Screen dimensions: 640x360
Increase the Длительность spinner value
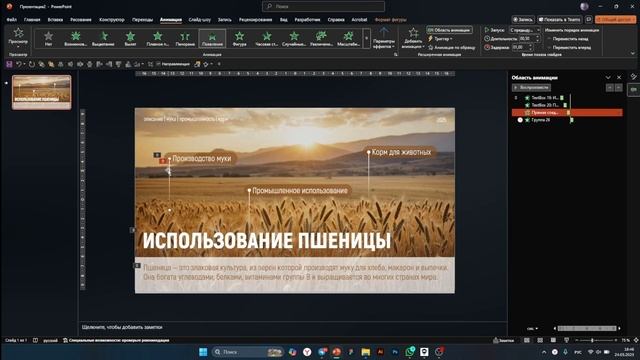[x=538, y=37]
